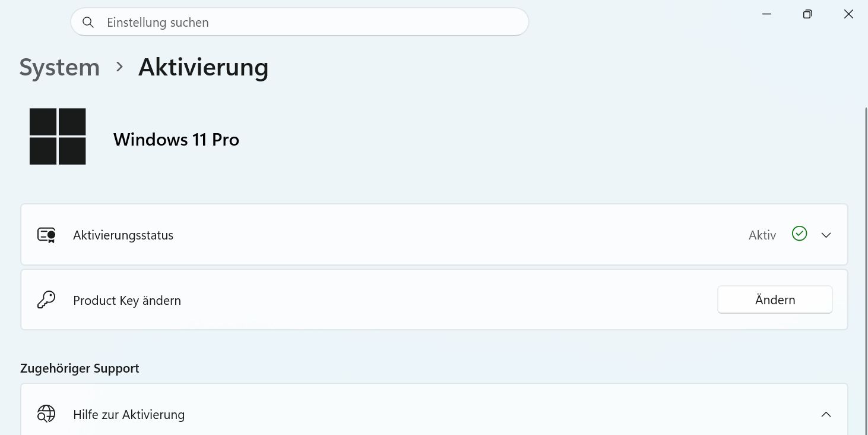Click the activation certificate icon

[x=46, y=235]
